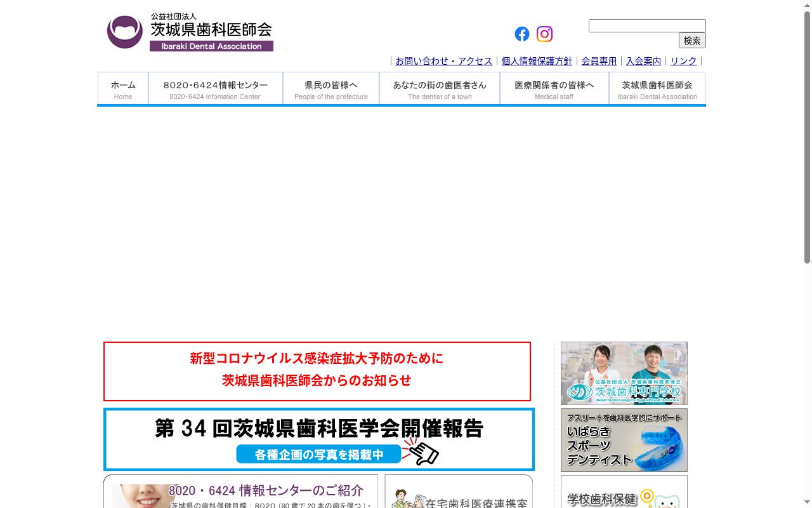The height and width of the screenshot is (508, 812).
Task: Select 茨城県歯科医師会 menu tab
Action: tap(657, 88)
